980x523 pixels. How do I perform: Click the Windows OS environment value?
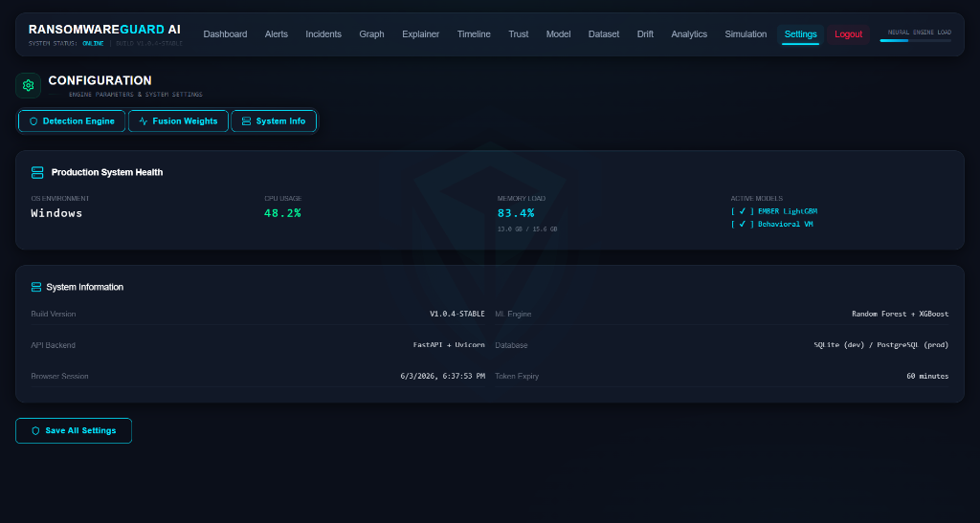tap(56, 213)
